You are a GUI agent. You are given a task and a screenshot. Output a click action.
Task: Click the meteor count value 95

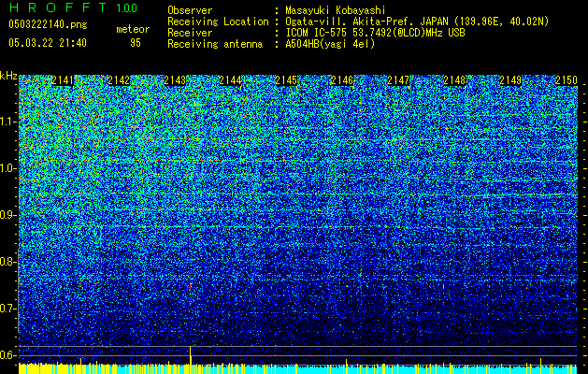[136, 42]
